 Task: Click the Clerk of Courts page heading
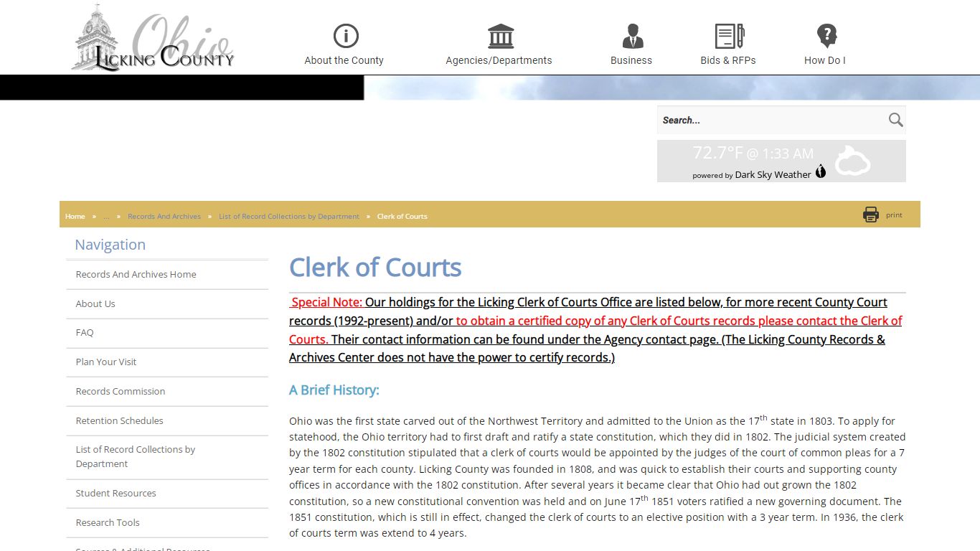375,267
